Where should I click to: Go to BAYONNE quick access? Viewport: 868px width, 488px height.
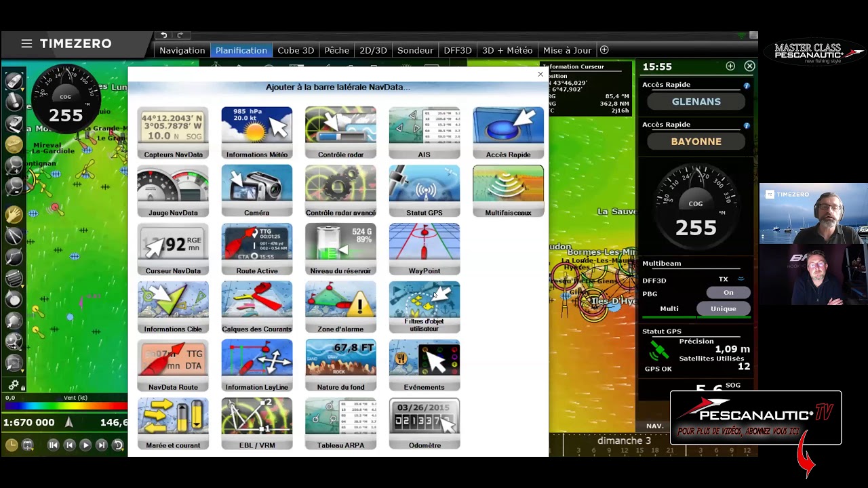tap(696, 142)
